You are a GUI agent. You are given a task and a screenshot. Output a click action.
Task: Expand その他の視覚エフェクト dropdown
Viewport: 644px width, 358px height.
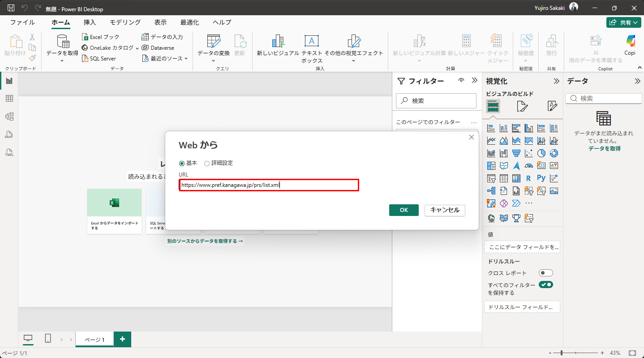[x=354, y=60]
